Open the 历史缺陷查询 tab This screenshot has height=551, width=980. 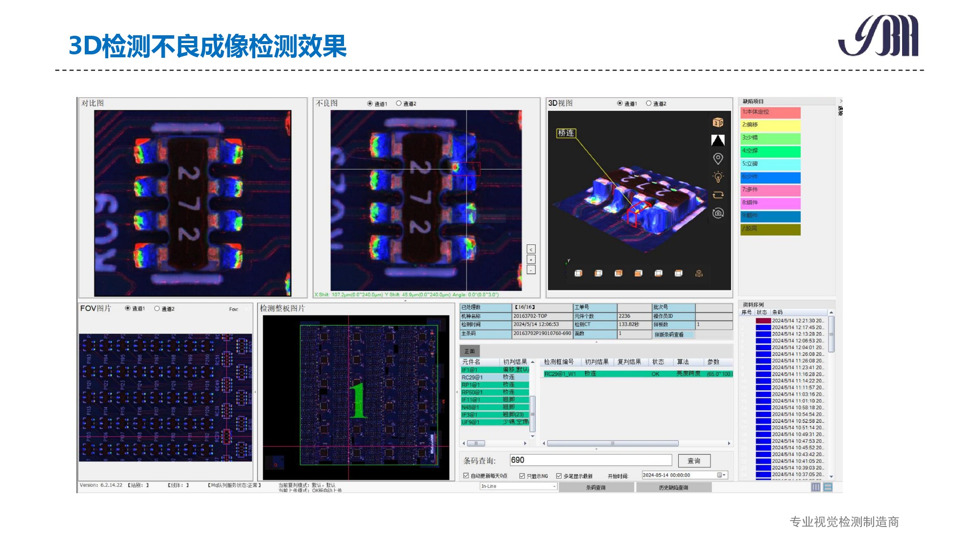click(x=673, y=487)
